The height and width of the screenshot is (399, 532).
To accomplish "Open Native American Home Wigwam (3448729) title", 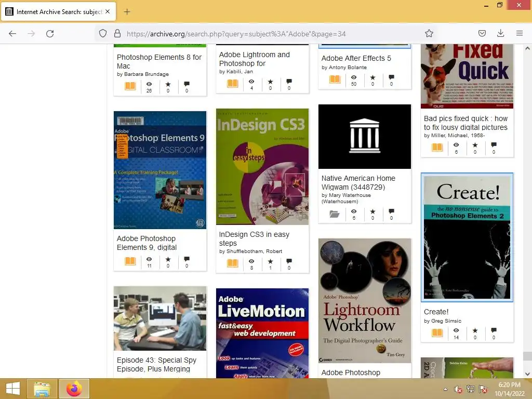I will (x=358, y=182).
